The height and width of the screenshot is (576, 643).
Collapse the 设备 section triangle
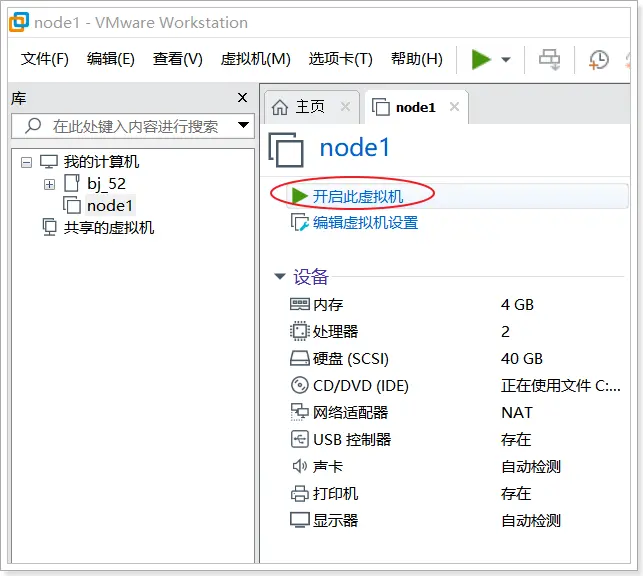(x=280, y=276)
